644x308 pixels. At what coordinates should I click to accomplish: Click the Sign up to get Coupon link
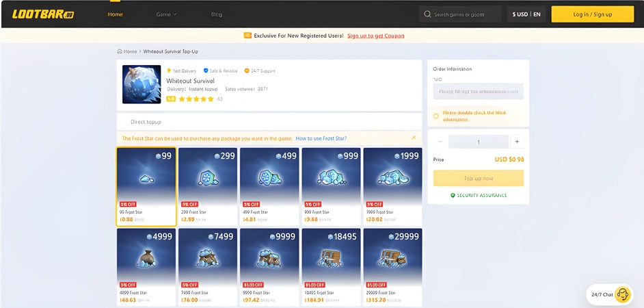[x=375, y=36]
